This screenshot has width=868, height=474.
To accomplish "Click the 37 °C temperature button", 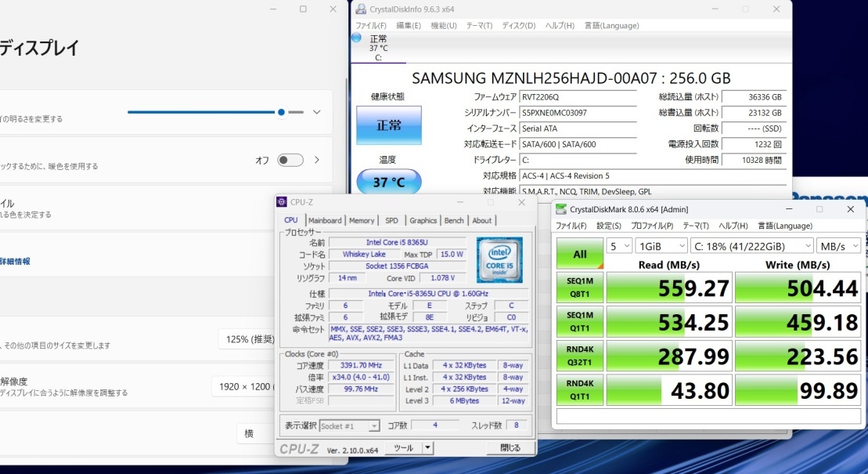I will click(x=389, y=182).
